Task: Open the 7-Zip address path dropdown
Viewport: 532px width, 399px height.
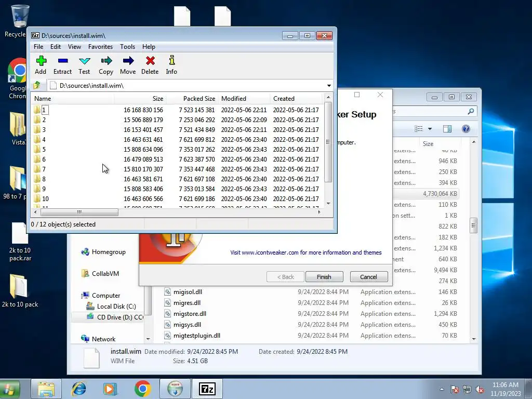Action: point(329,86)
